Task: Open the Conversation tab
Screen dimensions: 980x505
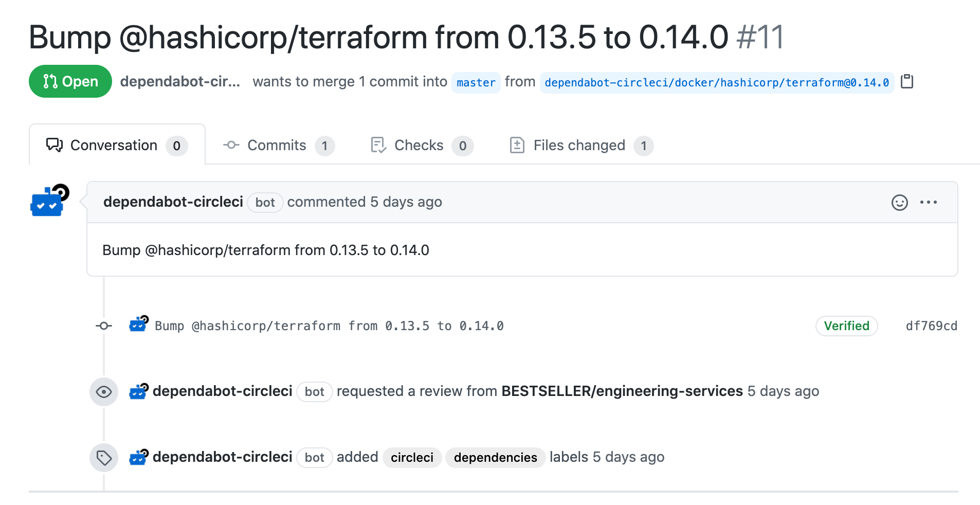Action: point(117,145)
